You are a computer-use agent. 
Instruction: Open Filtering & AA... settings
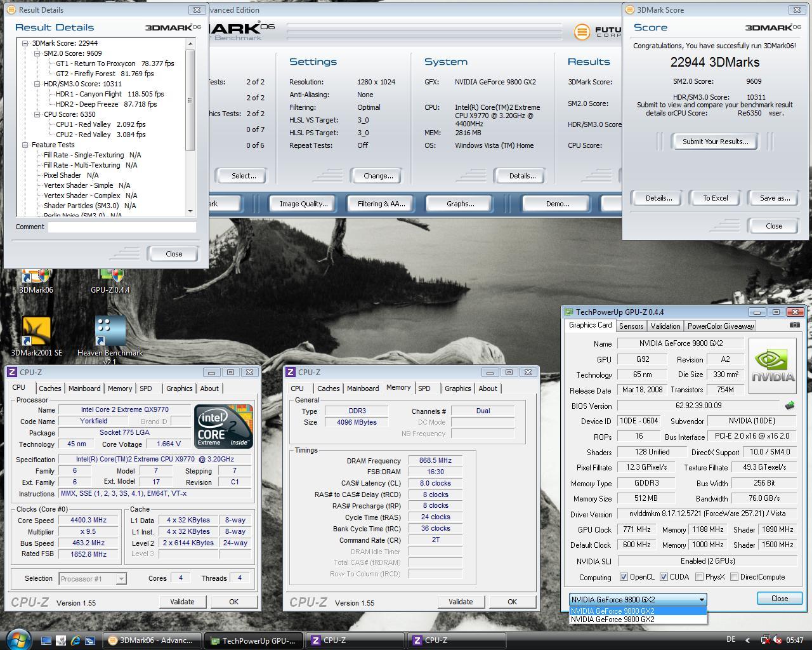tap(381, 204)
